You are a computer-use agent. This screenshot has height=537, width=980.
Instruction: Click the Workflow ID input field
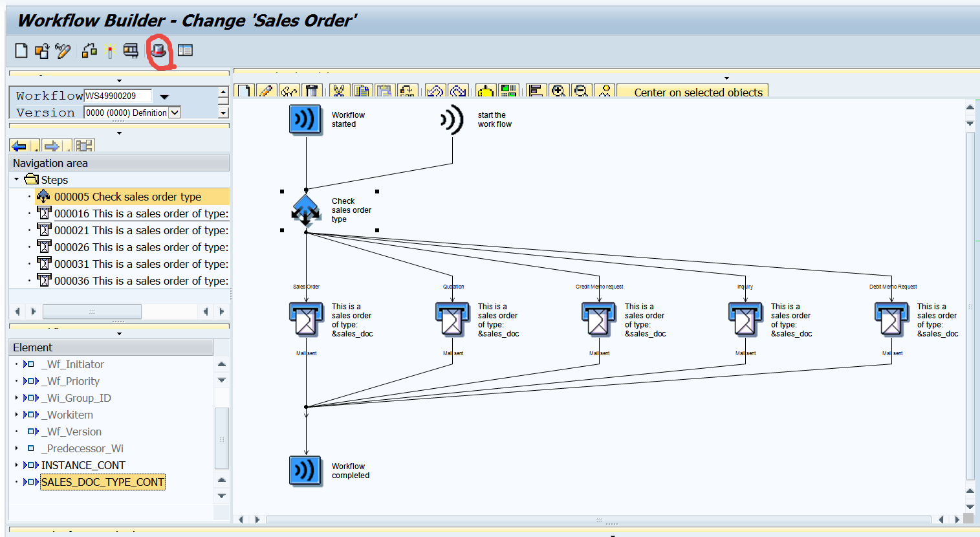tap(118, 96)
